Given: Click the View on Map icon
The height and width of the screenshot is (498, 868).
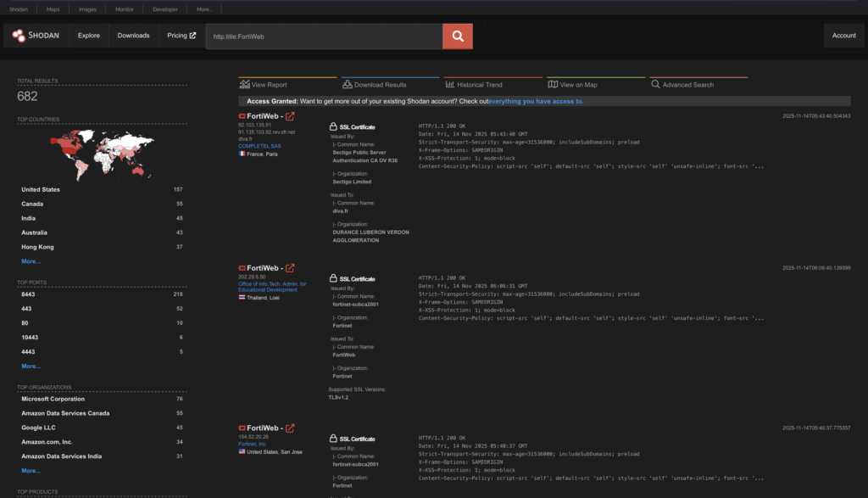Looking at the screenshot, I should point(553,84).
